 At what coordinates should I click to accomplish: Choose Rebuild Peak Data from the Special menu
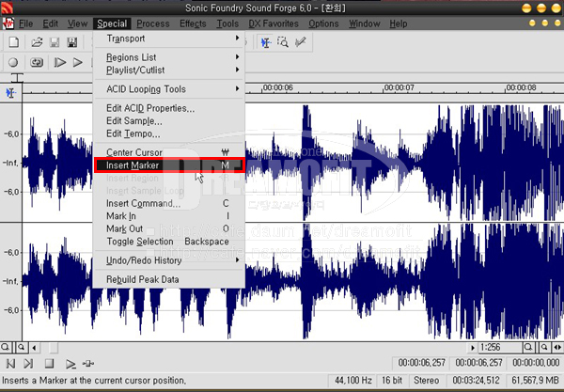pyautogui.click(x=169, y=279)
